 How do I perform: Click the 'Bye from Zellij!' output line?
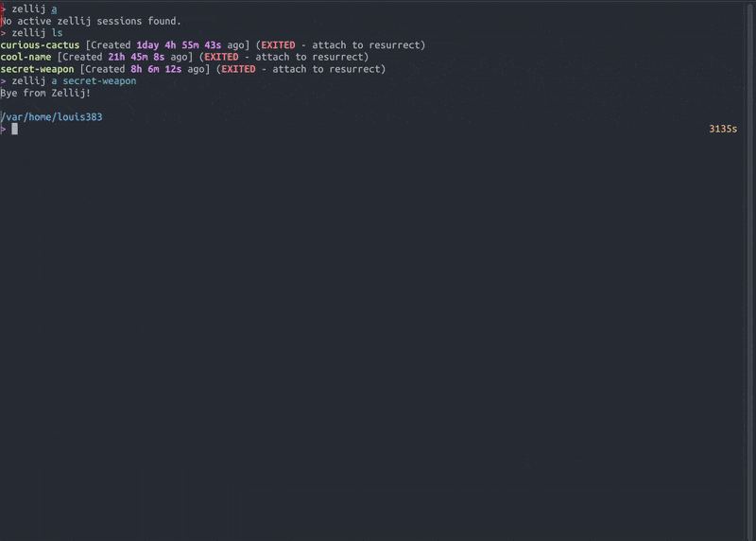[x=45, y=93]
